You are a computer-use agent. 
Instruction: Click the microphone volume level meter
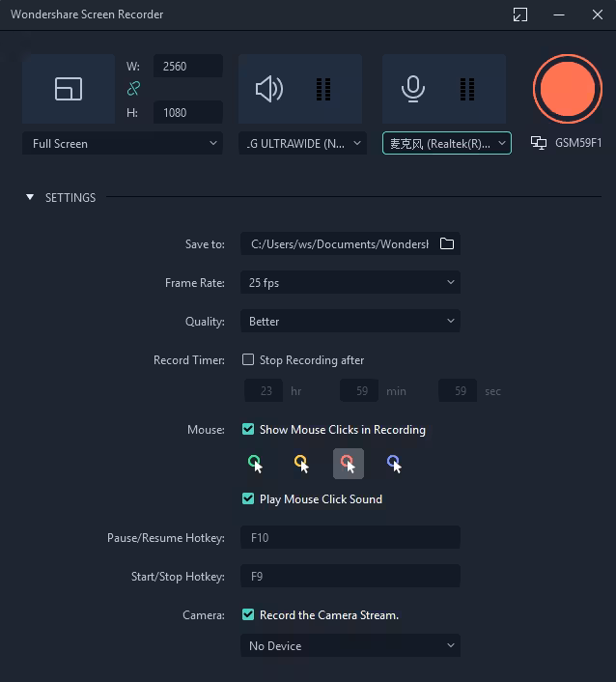coord(467,89)
